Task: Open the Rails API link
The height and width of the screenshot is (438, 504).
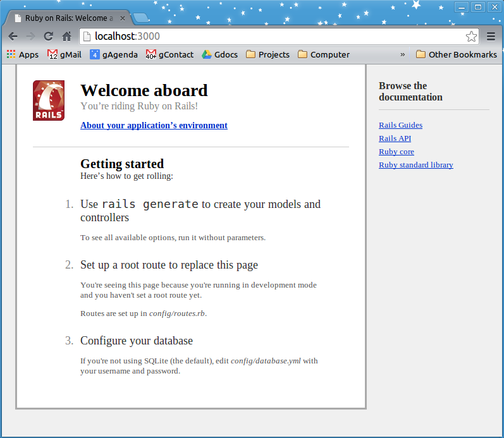Action: (395, 138)
